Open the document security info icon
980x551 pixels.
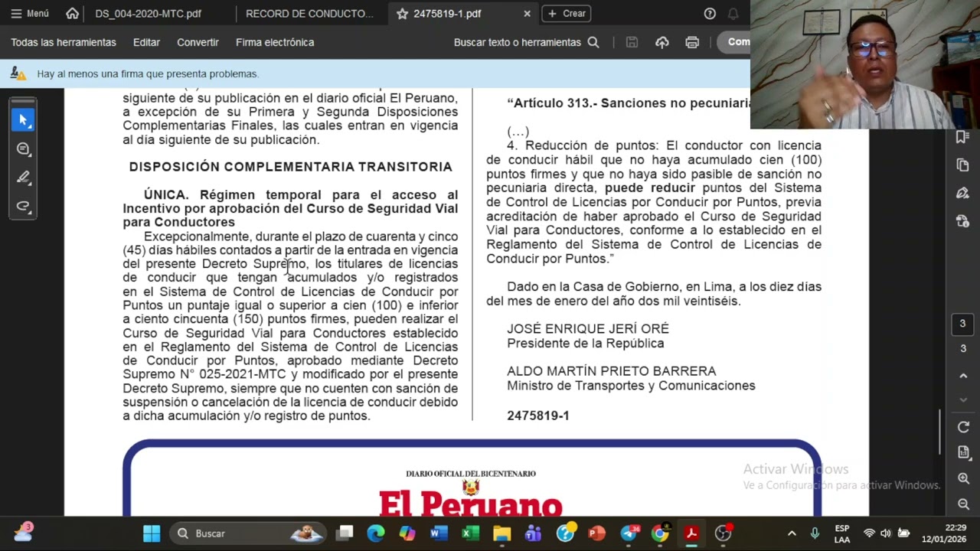click(x=963, y=221)
